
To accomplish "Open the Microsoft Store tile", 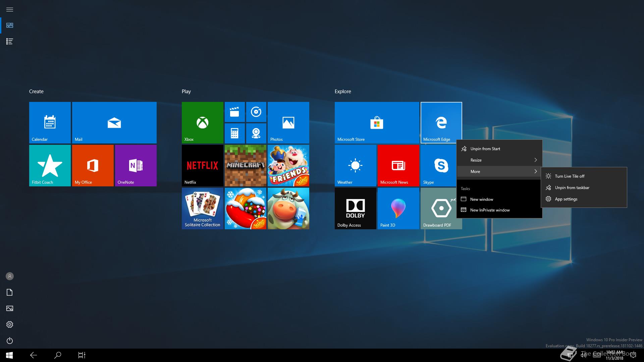I will point(377,123).
